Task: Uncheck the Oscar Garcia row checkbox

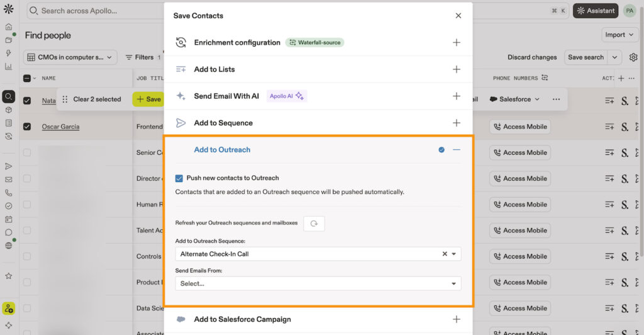Action: click(26, 127)
